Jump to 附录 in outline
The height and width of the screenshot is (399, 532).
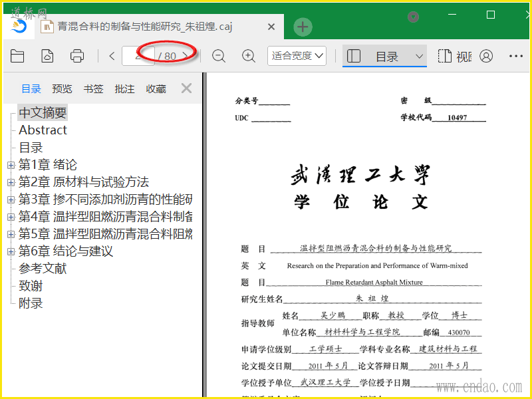point(31,303)
